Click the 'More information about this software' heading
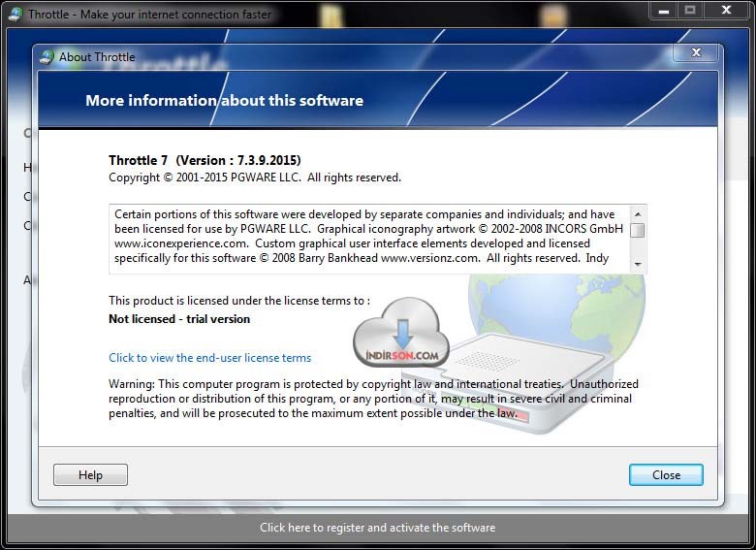This screenshot has width=756, height=550. pos(224,100)
